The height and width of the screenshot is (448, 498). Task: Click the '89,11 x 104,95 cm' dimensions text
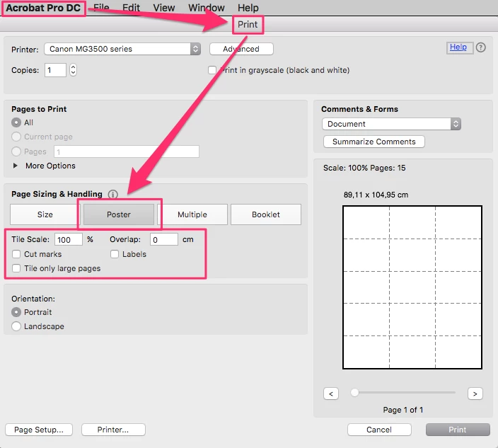click(x=376, y=195)
